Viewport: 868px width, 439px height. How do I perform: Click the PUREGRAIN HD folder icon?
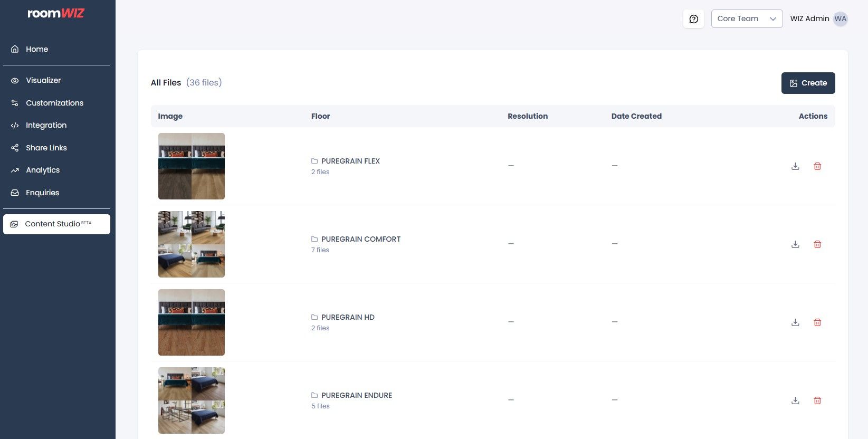[314, 317]
